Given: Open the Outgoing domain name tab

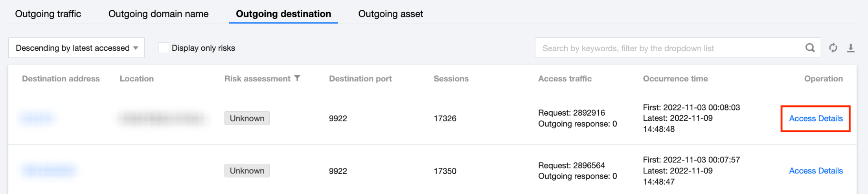Looking at the screenshot, I should (x=158, y=14).
